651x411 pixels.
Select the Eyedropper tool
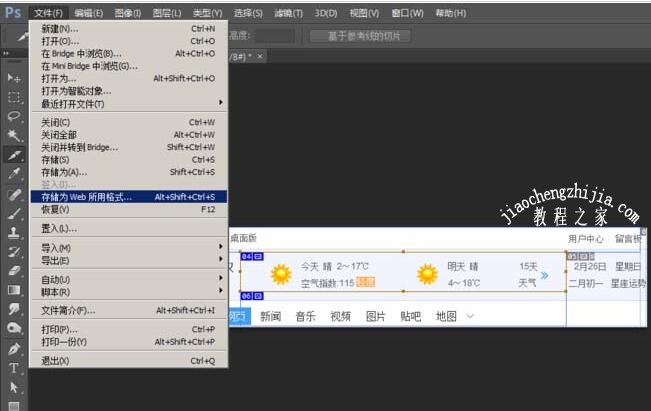pos(14,174)
